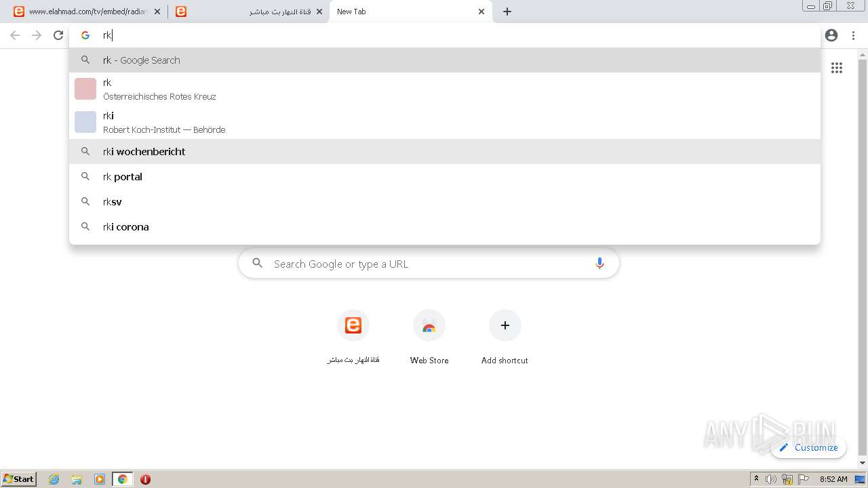Click the address bar containing 'rk'
The height and width of the screenshot is (488, 868).
[445, 35]
